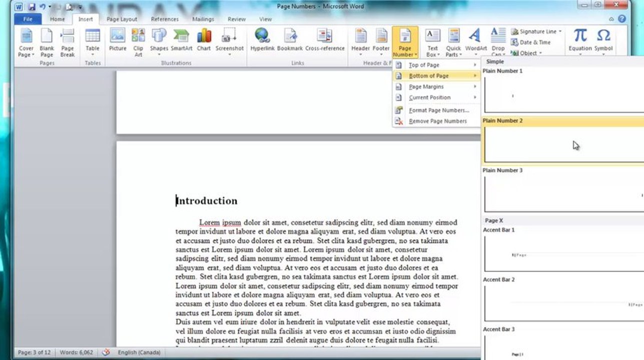Insert SmartArt graphic
The height and width of the screenshot is (360, 644).
(x=182, y=40)
